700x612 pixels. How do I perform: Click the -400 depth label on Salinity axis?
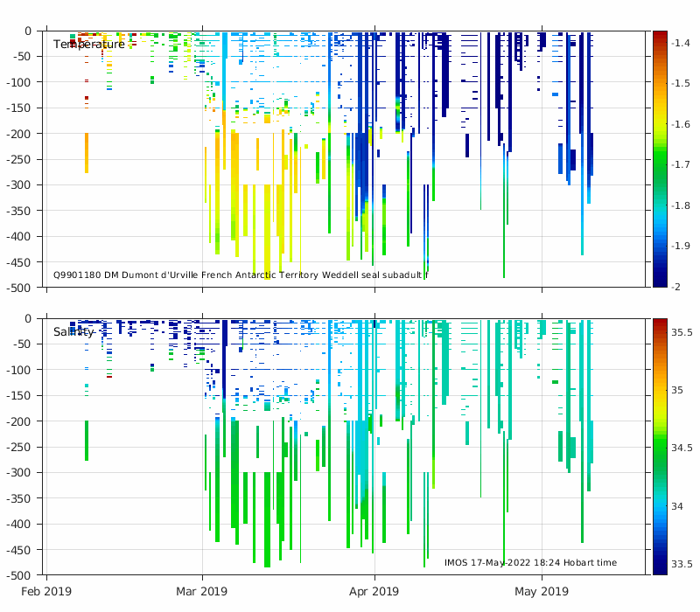19,525
